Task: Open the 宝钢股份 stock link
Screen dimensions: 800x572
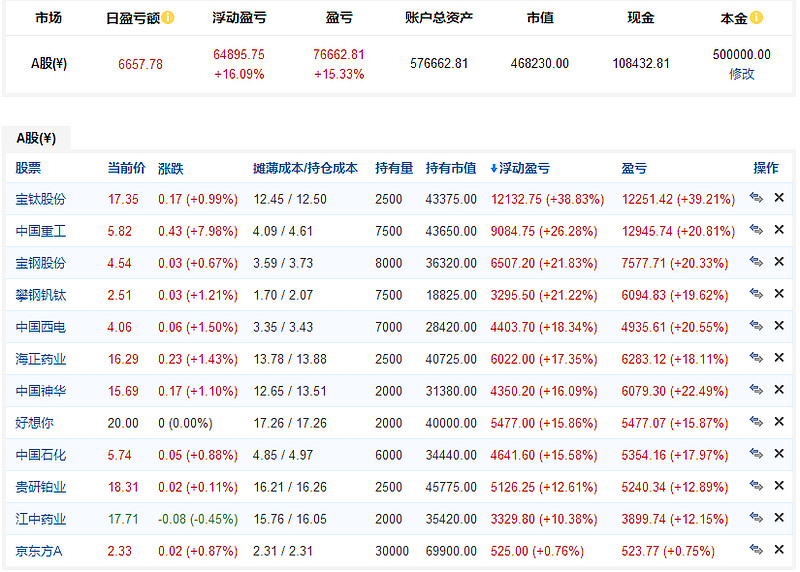Action: tap(41, 263)
